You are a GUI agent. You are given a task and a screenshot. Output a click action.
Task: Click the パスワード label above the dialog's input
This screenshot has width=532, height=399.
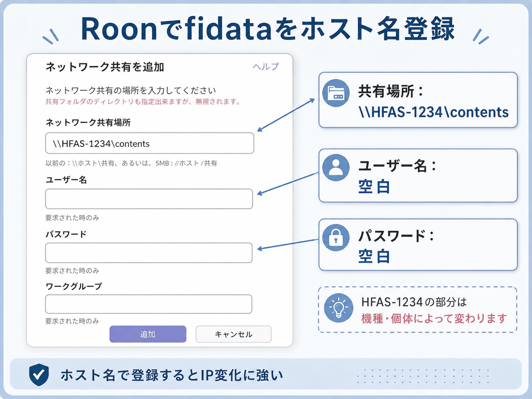pyautogui.click(x=66, y=234)
